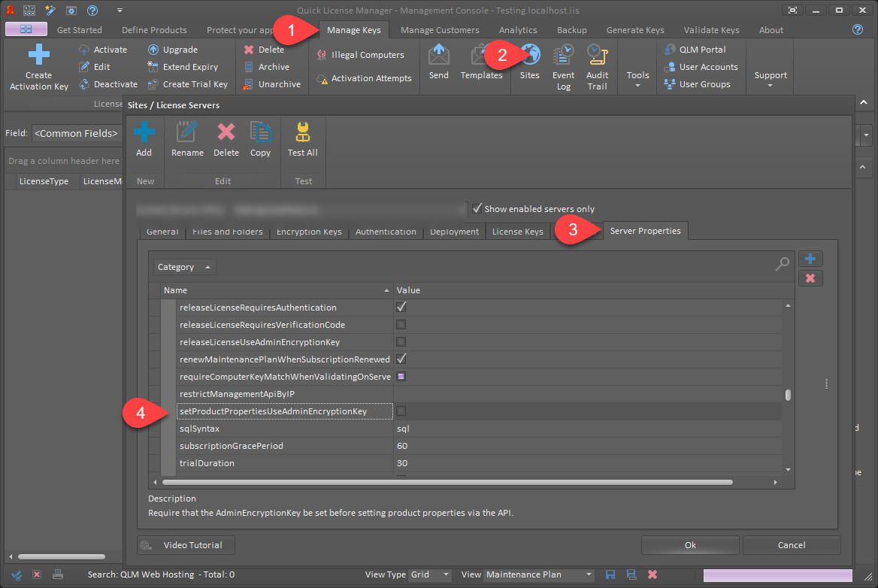
Task: Open the Server Properties tab
Action: (645, 231)
